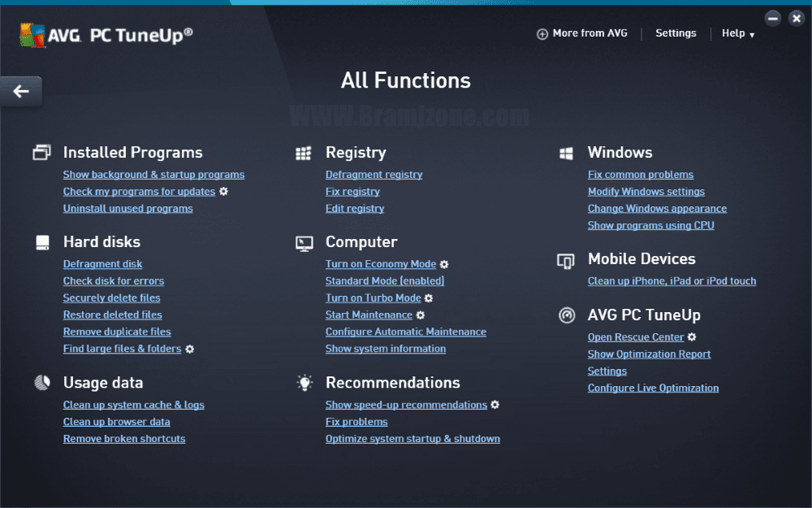Click Fix registry link

[x=352, y=192]
